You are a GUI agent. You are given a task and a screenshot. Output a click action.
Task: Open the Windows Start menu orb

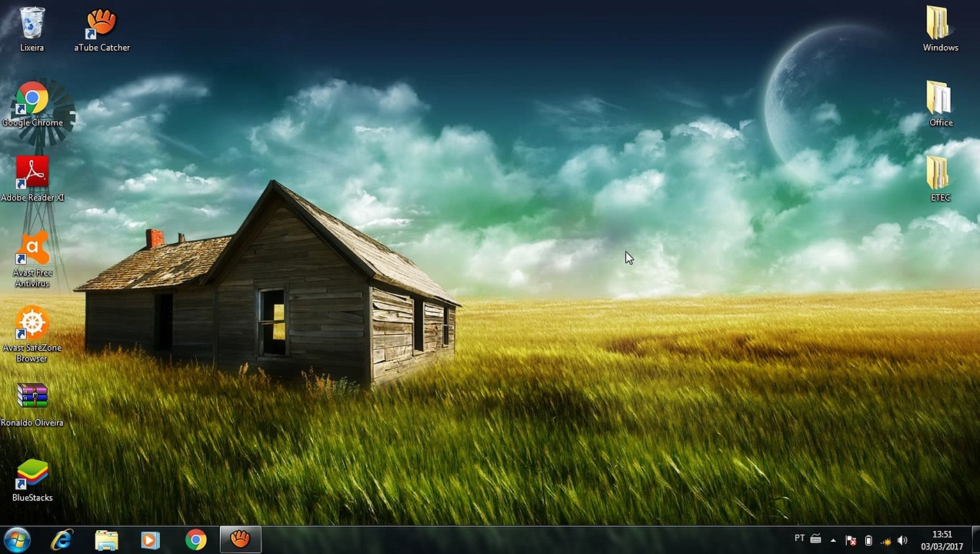click(x=17, y=540)
